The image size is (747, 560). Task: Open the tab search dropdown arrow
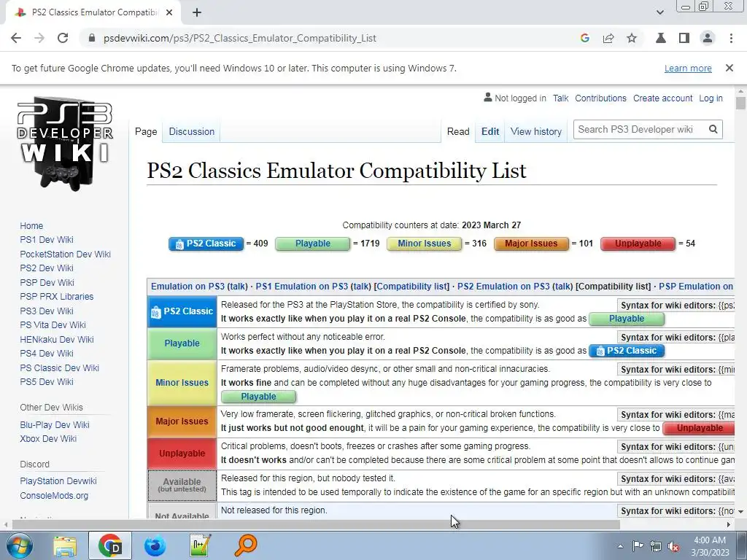tap(659, 12)
